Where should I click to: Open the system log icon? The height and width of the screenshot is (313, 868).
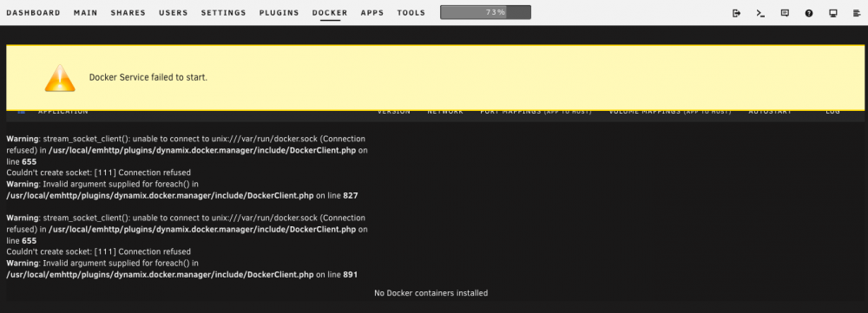[857, 13]
